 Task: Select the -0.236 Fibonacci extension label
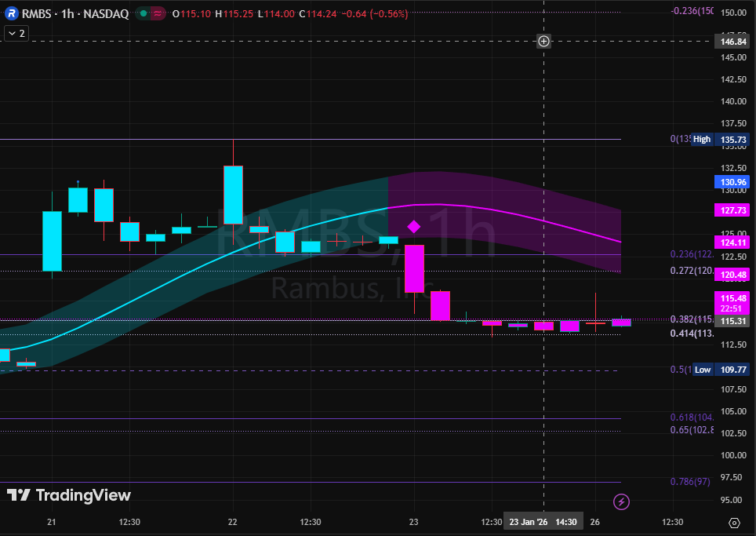[692, 11]
